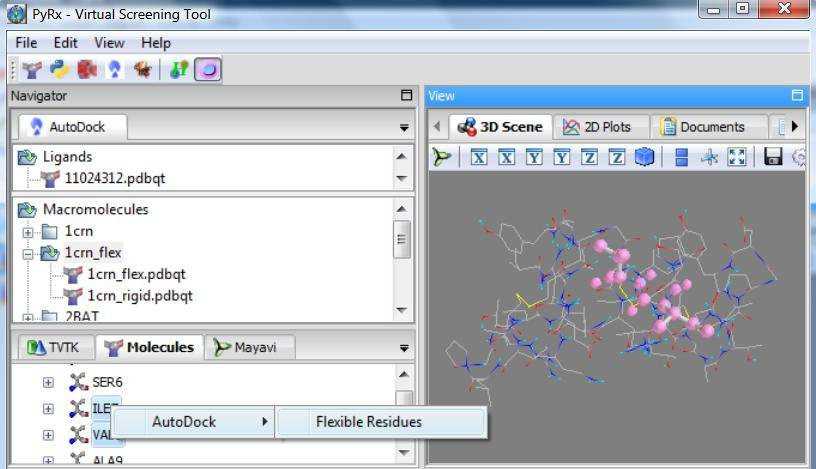Image resolution: width=816 pixels, height=469 pixels.
Task: Set view along first Y axis button
Action: pos(534,157)
